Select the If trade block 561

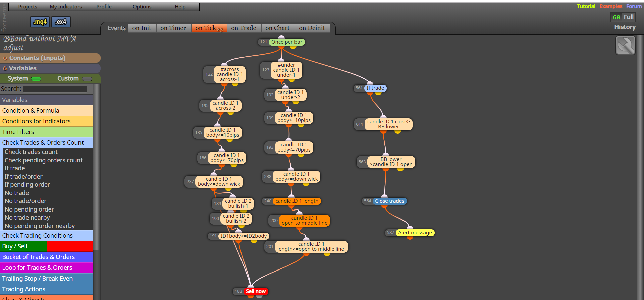coord(375,88)
